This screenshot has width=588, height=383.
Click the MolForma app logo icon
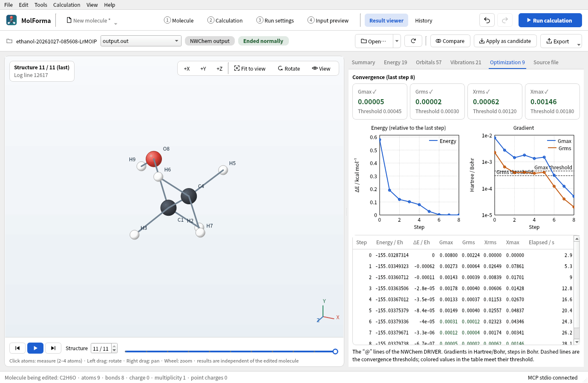point(12,20)
